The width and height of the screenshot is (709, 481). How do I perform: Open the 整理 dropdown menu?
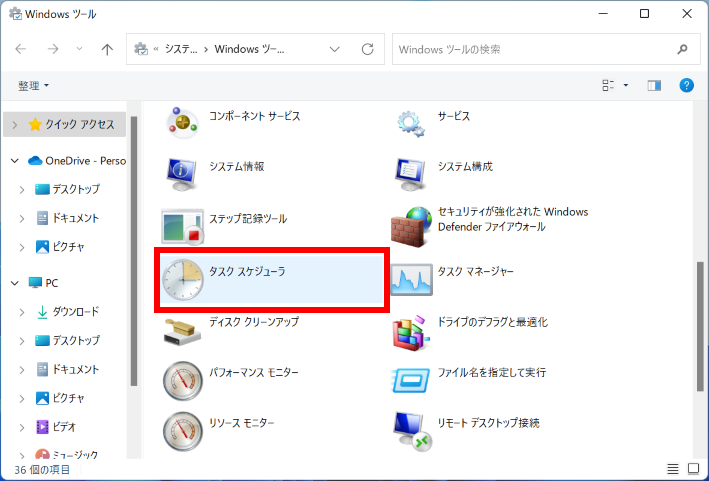click(33, 85)
